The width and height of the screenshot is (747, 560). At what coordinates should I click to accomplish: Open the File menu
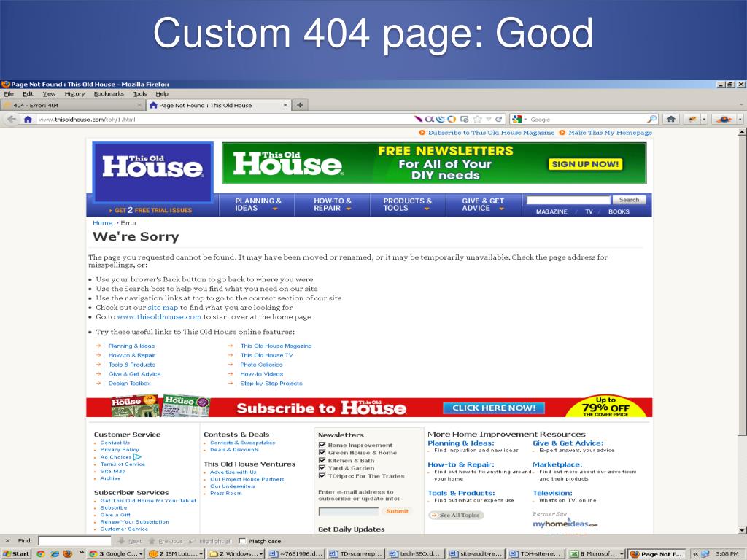(9, 94)
